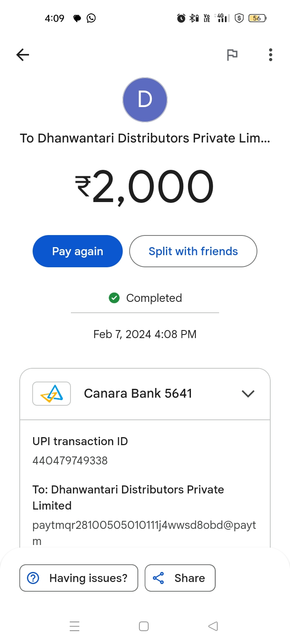Tap the share network icon
290x644 pixels.
[x=158, y=578]
